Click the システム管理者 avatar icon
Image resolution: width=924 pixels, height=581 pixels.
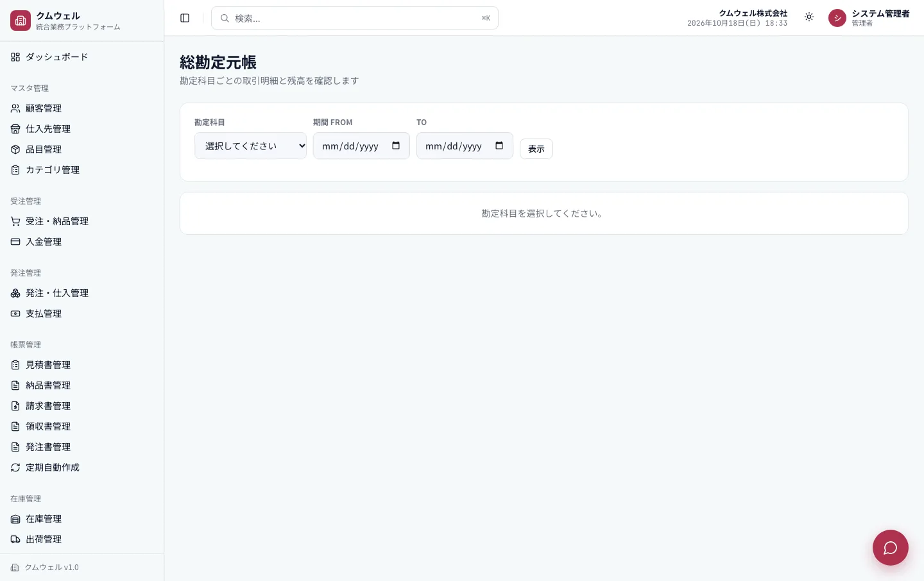(837, 18)
